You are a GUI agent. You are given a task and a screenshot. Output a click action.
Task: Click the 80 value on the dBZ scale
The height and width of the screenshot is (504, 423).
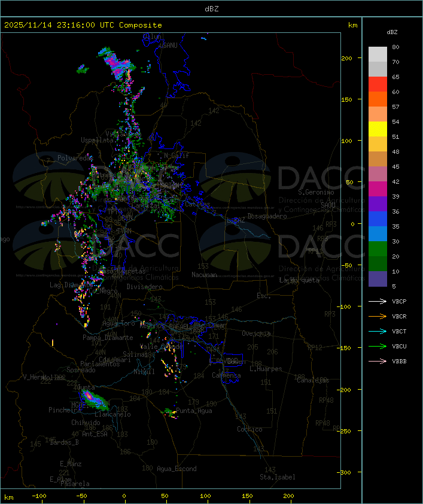(395, 47)
